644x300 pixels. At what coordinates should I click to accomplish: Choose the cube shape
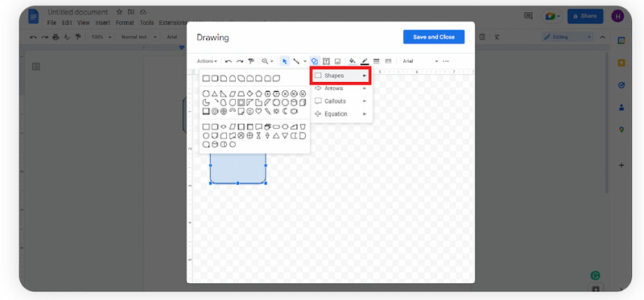[303, 103]
